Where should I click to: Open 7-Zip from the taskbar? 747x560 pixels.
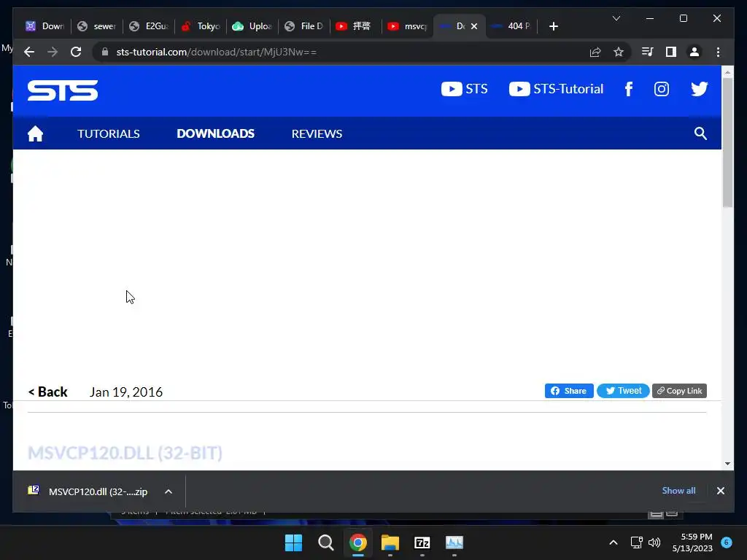422,542
